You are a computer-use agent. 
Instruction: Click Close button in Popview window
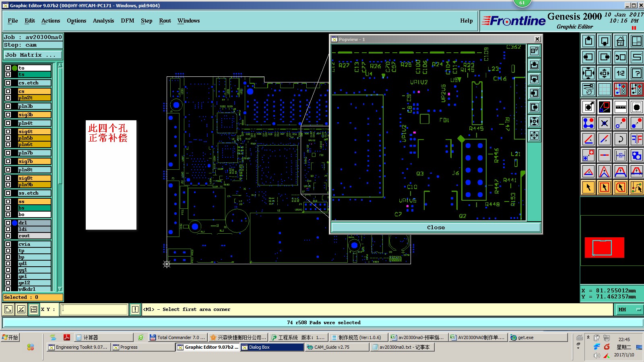(436, 227)
